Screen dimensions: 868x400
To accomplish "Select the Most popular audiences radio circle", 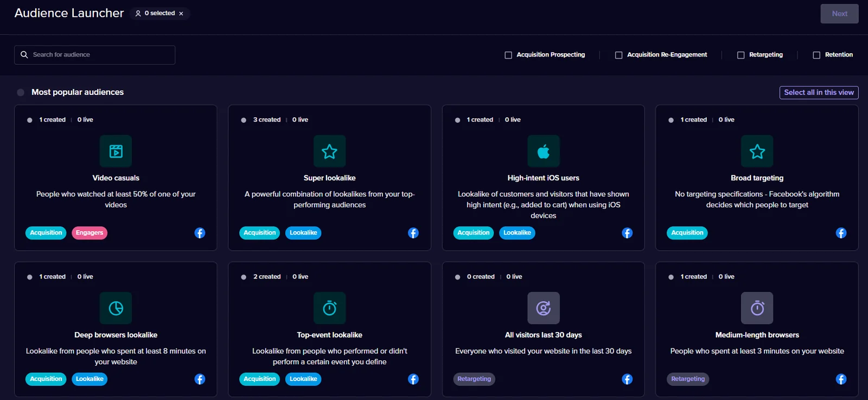I will pos(21,92).
